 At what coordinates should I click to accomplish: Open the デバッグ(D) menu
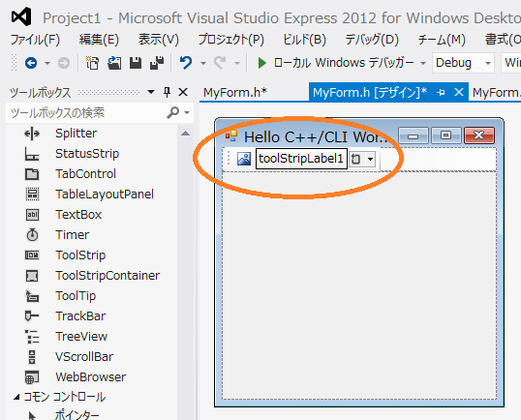point(372,40)
